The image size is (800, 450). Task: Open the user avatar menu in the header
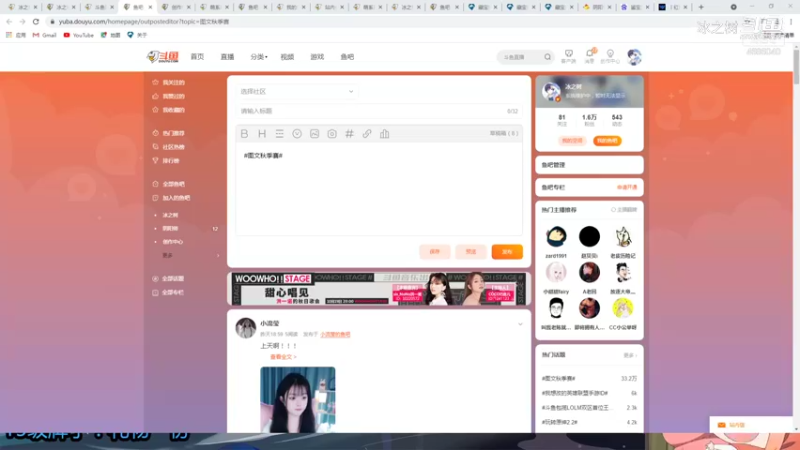click(634, 57)
